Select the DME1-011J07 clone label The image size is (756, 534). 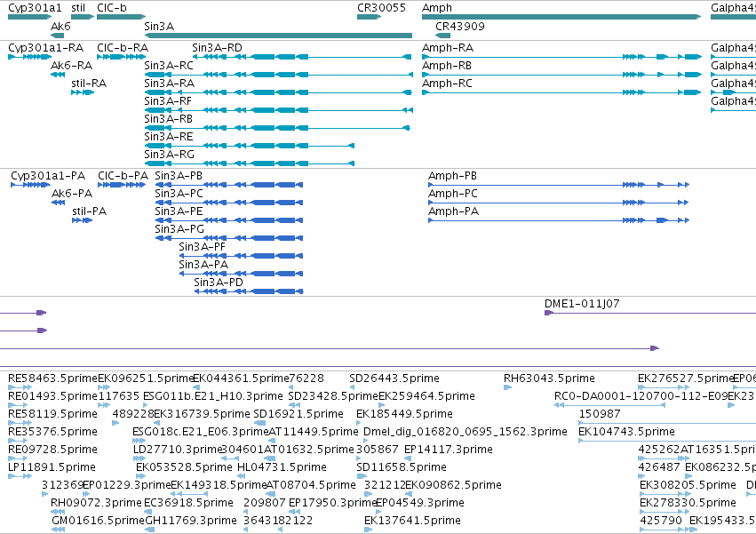tap(582, 304)
